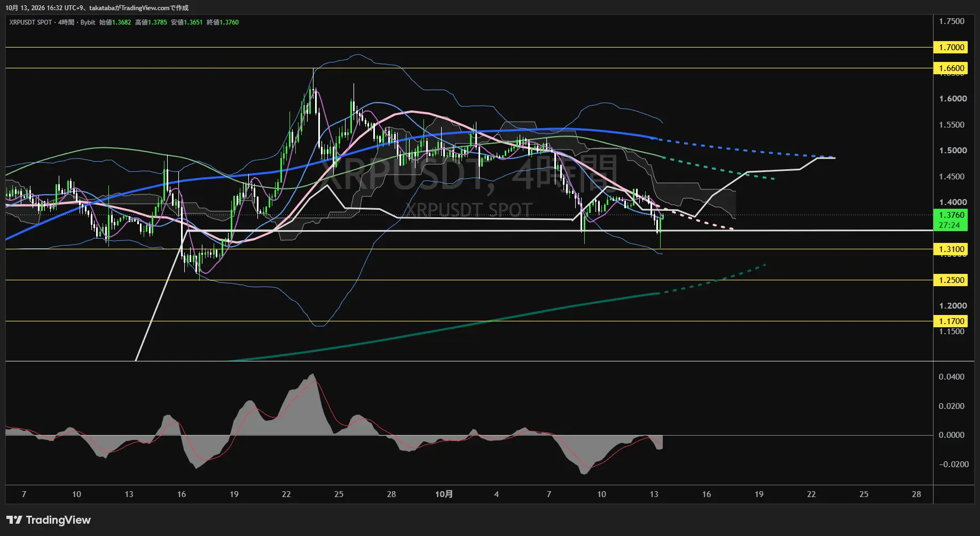Screen dimensions: 980x536
Task: Click the timestamp text at top left
Action: tap(97, 8)
